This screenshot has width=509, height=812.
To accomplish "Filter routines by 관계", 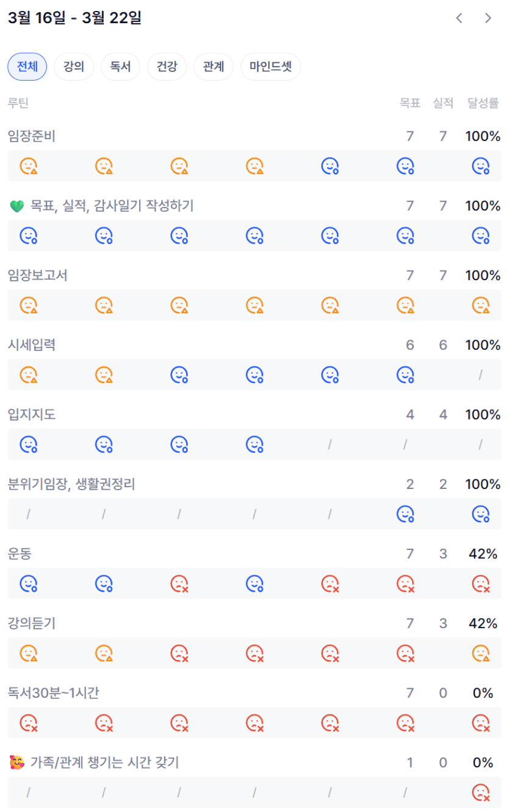I will pos(213,67).
